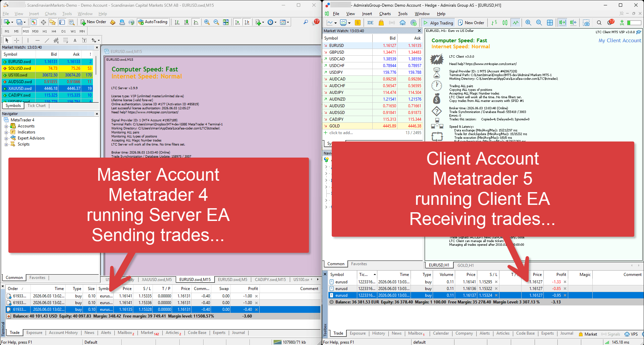Open MT4 new chart dropdown arrow
This screenshot has height=345, width=644.
[x=12, y=22]
